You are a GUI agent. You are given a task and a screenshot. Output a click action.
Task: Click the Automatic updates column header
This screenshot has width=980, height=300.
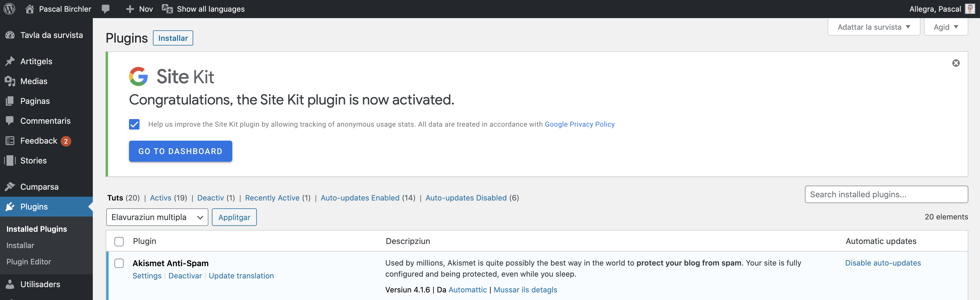[x=881, y=241]
